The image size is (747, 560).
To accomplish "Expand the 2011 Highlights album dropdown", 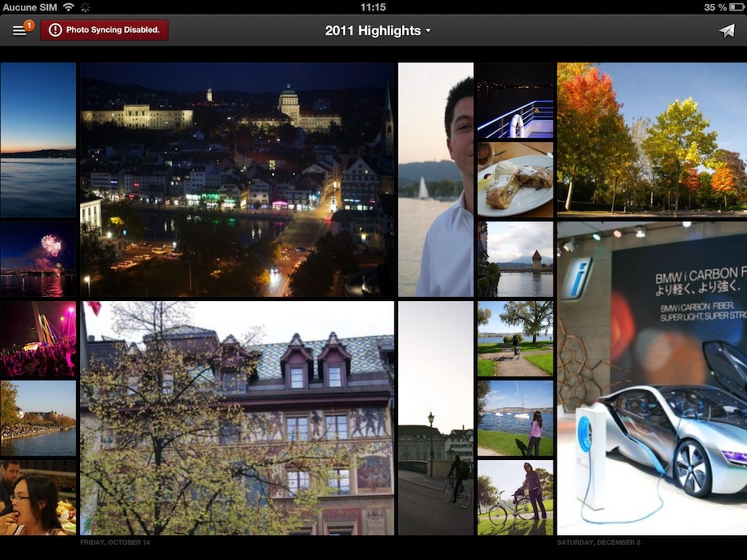I will point(378,31).
